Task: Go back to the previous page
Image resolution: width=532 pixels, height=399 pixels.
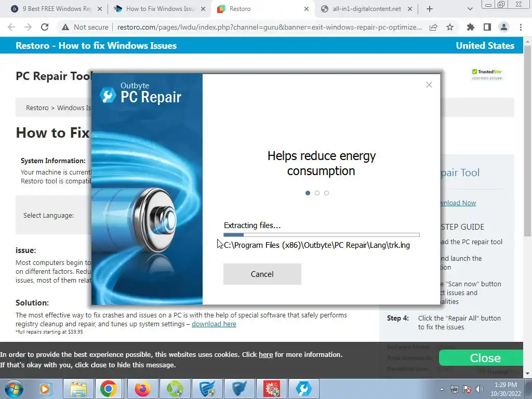Action: pyautogui.click(x=11, y=27)
